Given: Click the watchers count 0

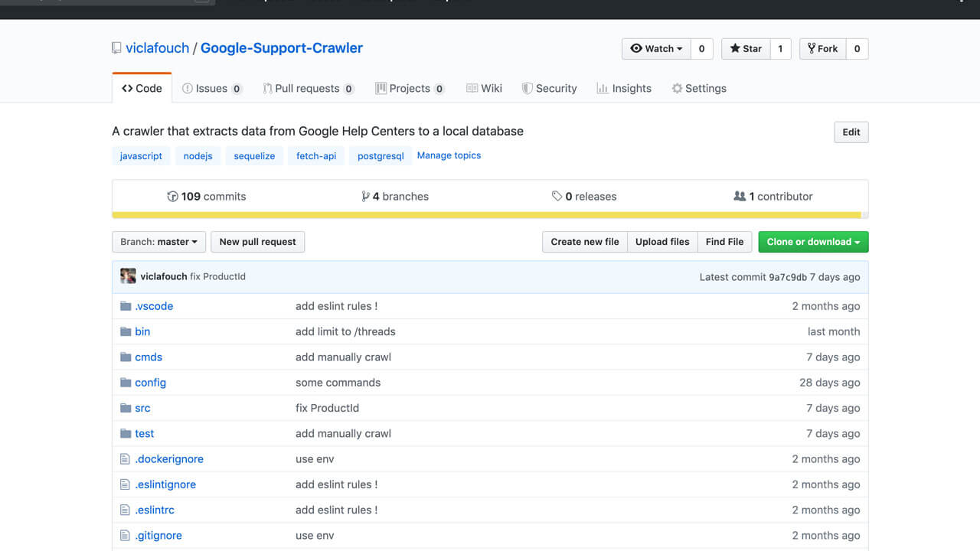Looking at the screenshot, I should [x=701, y=48].
